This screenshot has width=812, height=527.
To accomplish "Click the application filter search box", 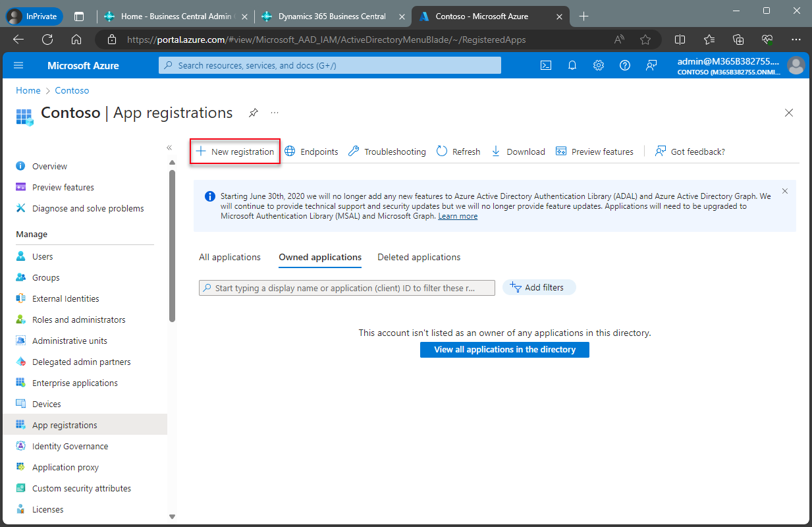I will tap(346, 287).
